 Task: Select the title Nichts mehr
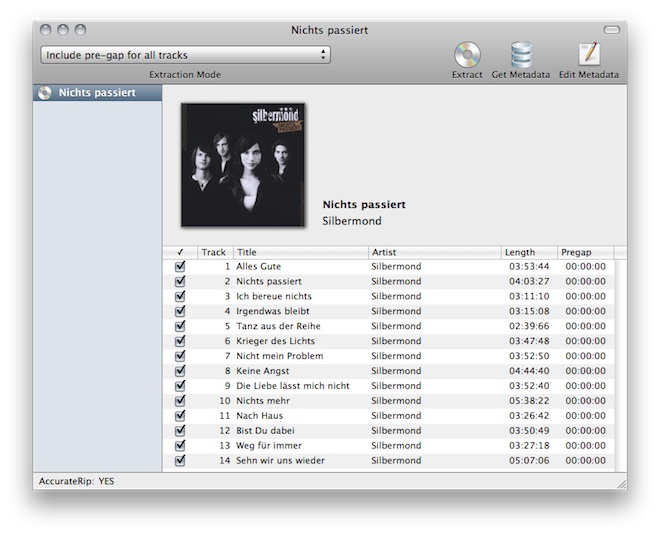(x=263, y=401)
